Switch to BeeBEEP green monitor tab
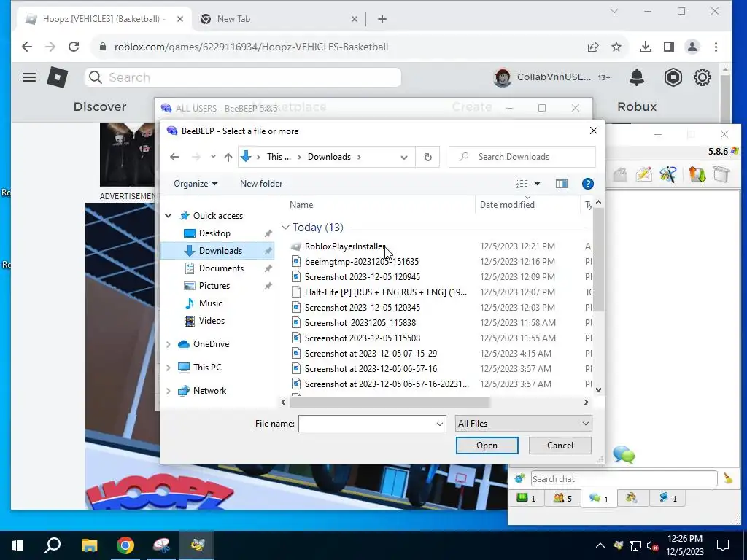747x560 pixels. (x=526, y=498)
